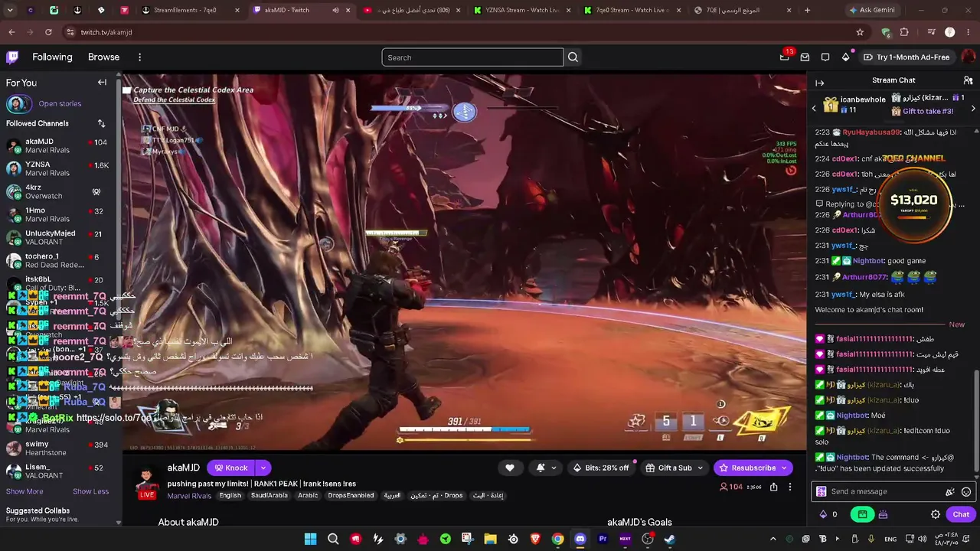Open UnluckyMajed VALORANT channel in sidebar

pos(57,238)
